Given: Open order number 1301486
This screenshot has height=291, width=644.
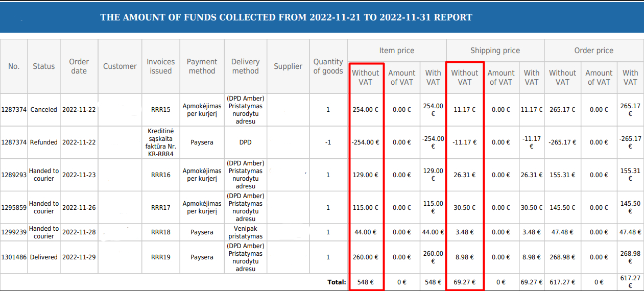Looking at the screenshot, I should coord(14,257).
